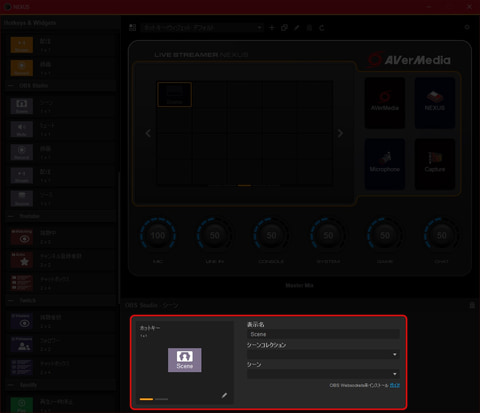Select OBS Studio Stream hotkey icon in sidebar
This screenshot has height=413, width=480.
[x=22, y=175]
